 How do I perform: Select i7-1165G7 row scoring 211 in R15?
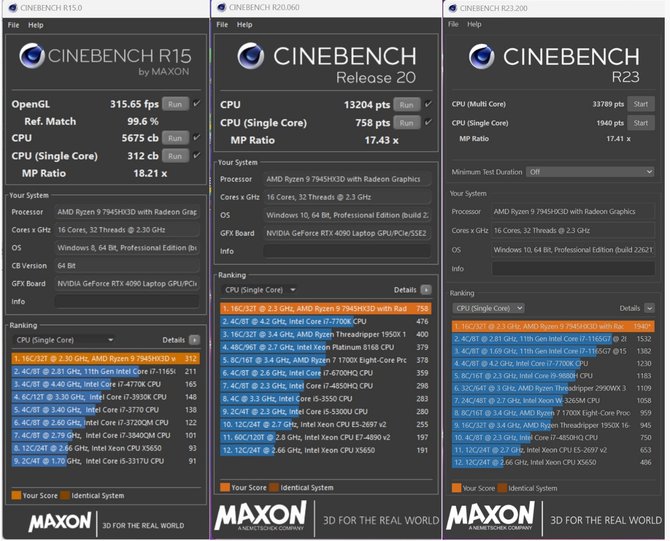pos(106,371)
